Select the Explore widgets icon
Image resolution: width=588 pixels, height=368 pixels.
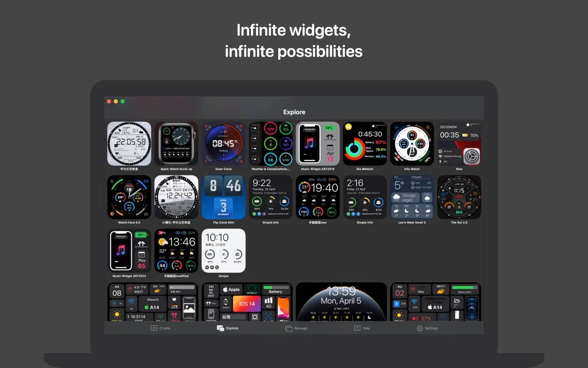click(x=220, y=328)
